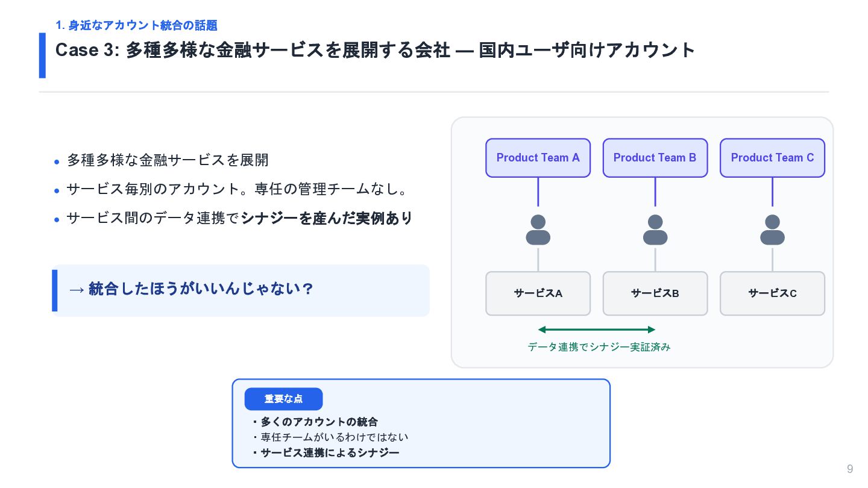Click the サービスB box

pyautogui.click(x=655, y=293)
